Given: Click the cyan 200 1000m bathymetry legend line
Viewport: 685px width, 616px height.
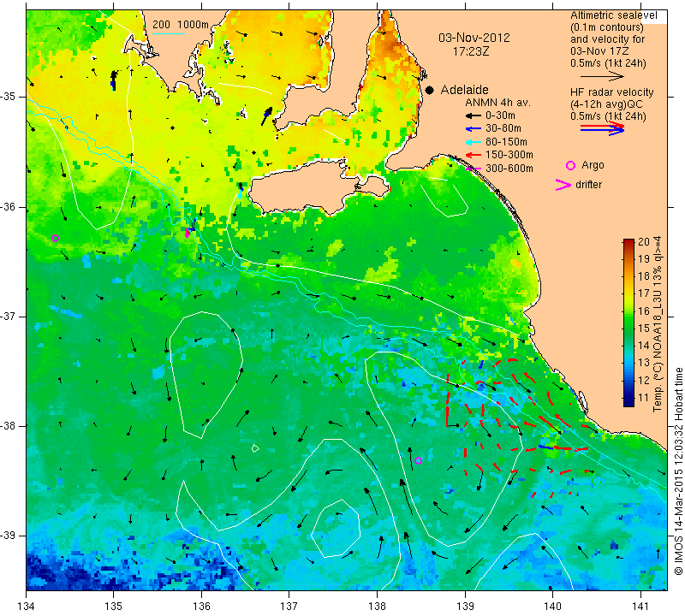Looking at the screenshot, I should pyautogui.click(x=168, y=33).
